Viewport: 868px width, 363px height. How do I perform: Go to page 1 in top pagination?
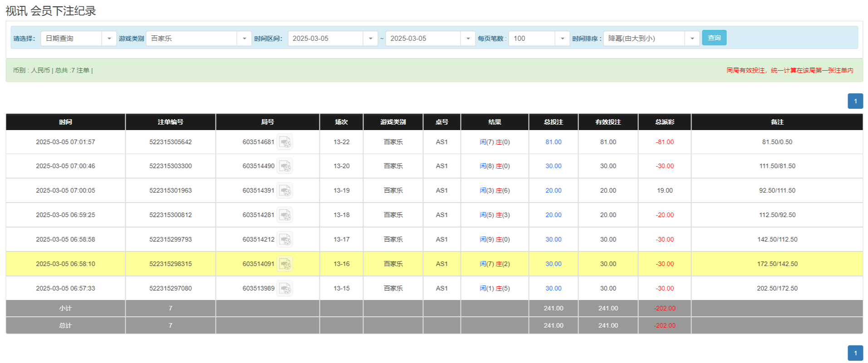[855, 101]
